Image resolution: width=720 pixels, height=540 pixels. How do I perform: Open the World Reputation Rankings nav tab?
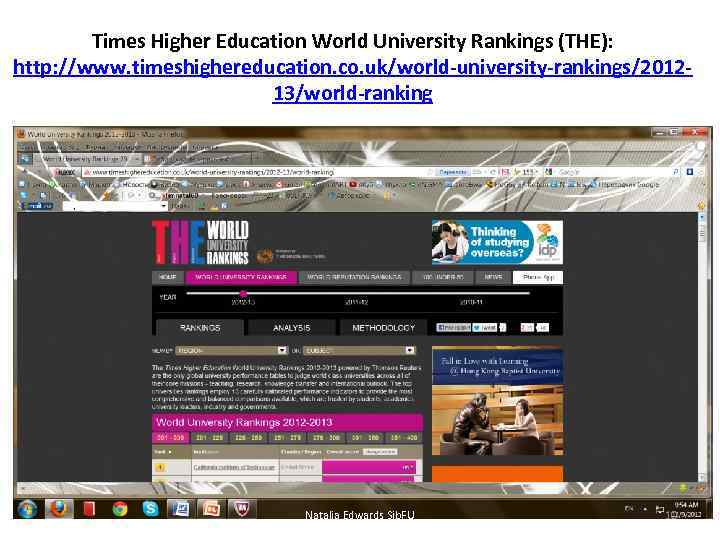point(354,277)
